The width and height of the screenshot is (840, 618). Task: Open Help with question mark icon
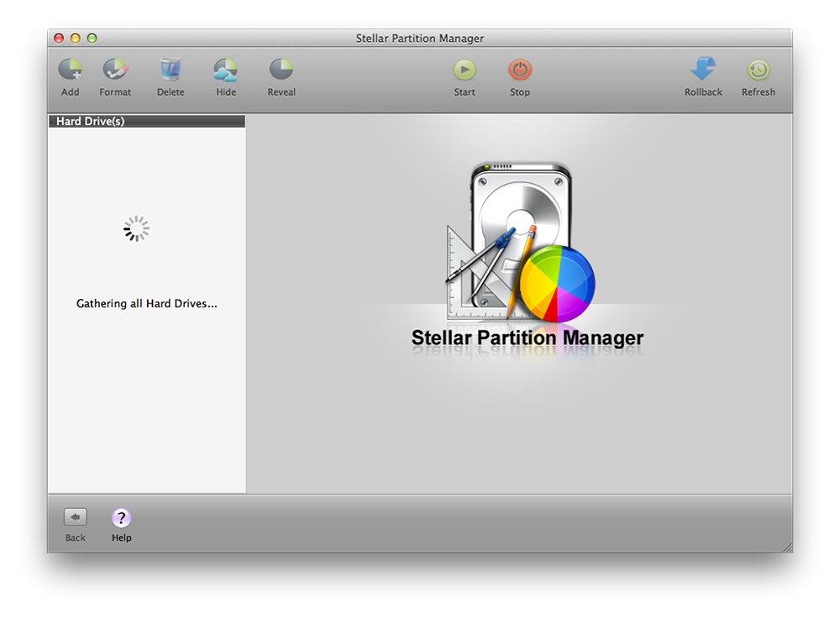click(x=122, y=518)
